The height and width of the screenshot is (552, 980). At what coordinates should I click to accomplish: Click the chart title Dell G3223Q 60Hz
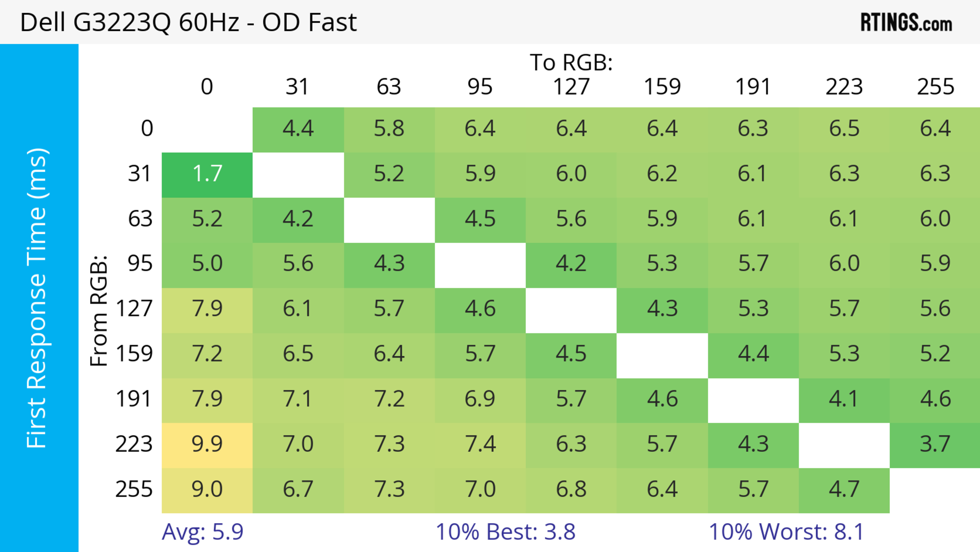click(x=188, y=22)
